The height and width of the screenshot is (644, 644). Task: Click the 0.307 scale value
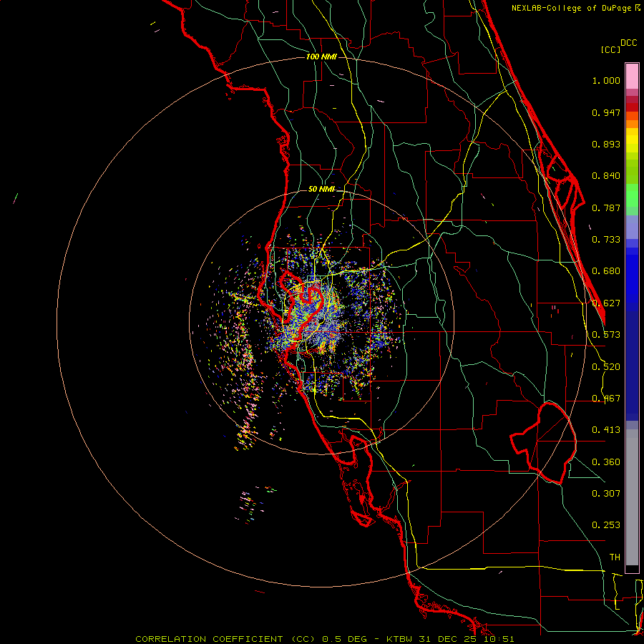coord(606,494)
